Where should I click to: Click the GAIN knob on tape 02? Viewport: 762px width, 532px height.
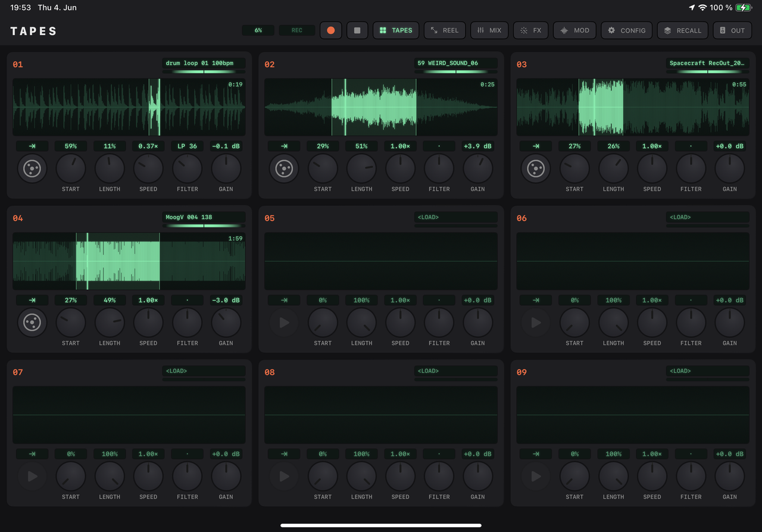[x=477, y=169]
